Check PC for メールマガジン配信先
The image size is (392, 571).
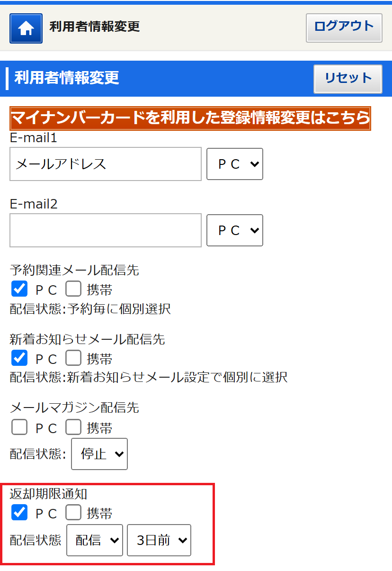pyautogui.click(x=19, y=427)
